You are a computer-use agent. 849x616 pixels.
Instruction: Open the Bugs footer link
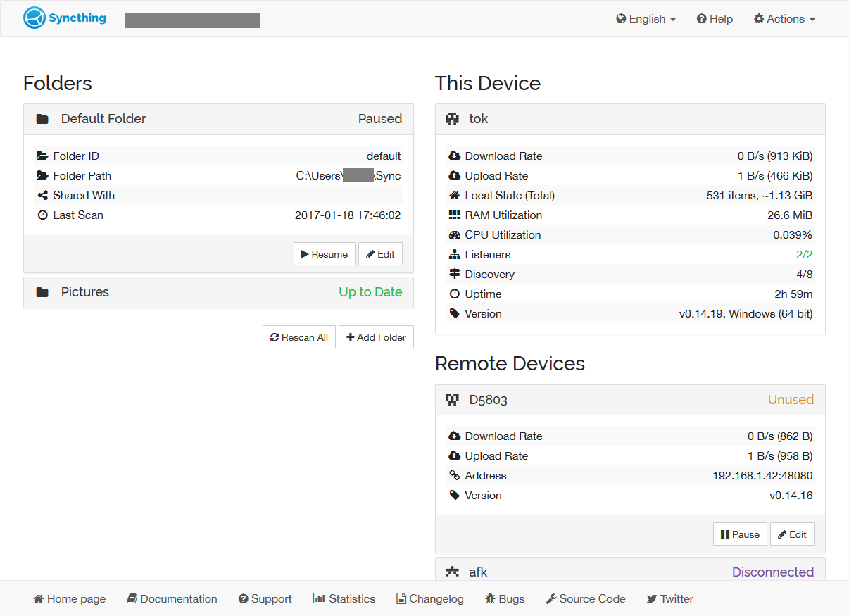[505, 599]
